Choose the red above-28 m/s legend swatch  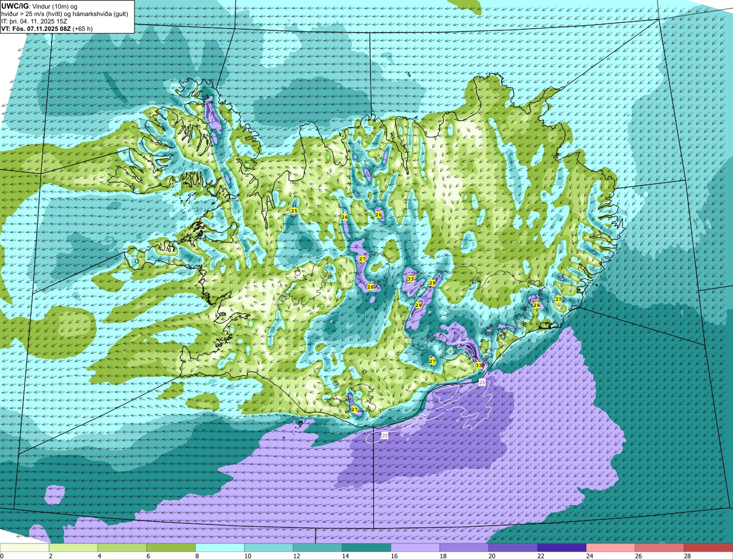pyautogui.click(x=708, y=547)
